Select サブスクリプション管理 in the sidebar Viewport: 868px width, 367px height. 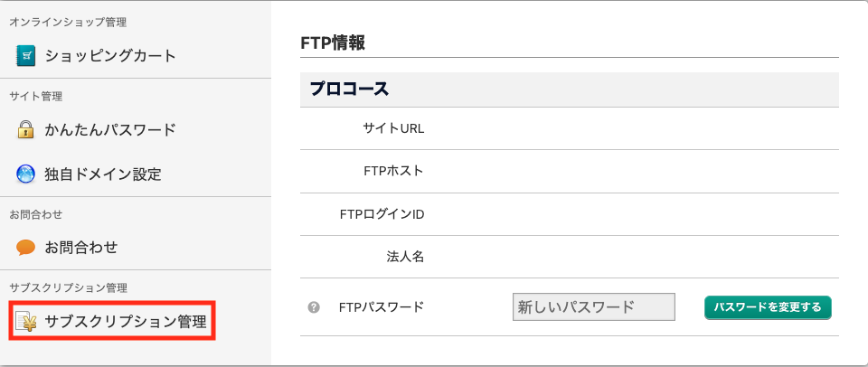tap(126, 321)
